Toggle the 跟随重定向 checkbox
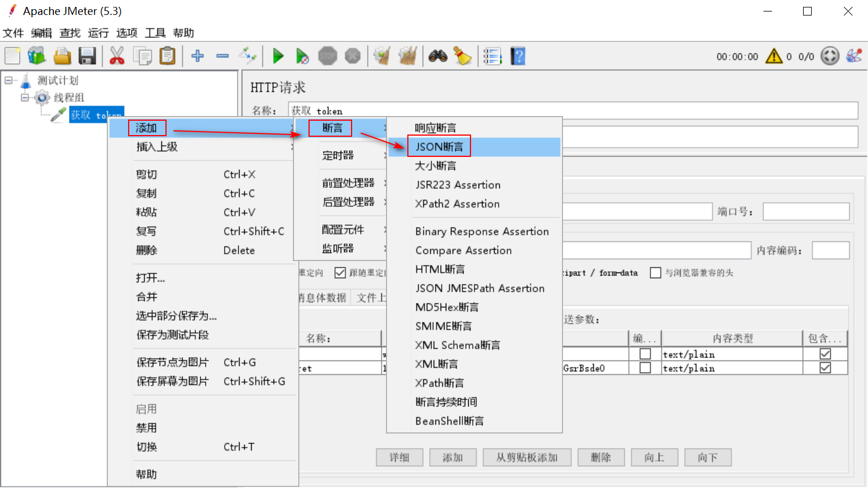Screen dimensions: 868x488 pos(340,272)
